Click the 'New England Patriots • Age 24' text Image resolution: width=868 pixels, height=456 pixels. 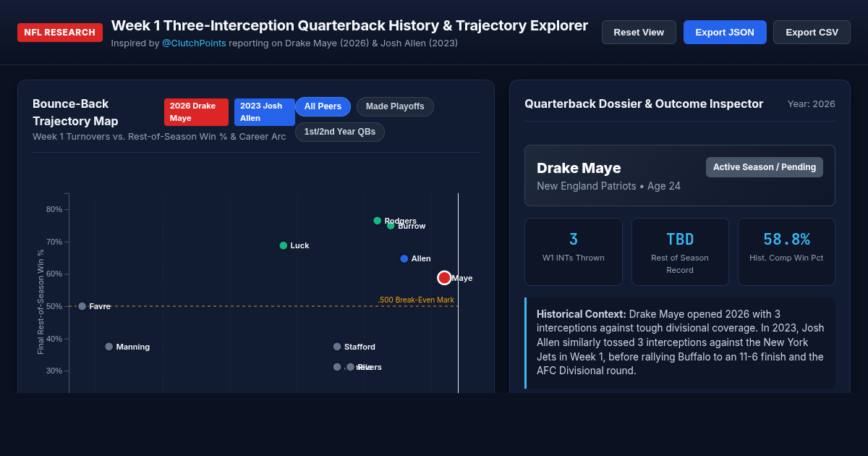(608, 186)
